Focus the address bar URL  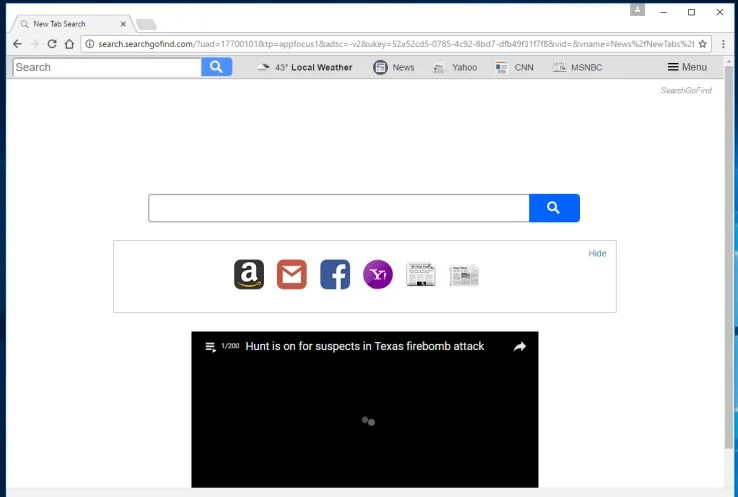pyautogui.click(x=395, y=44)
